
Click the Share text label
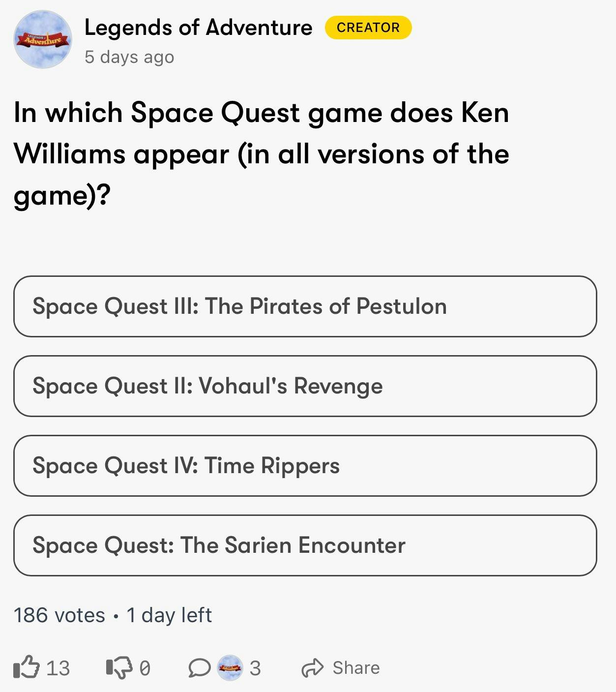coord(356,668)
